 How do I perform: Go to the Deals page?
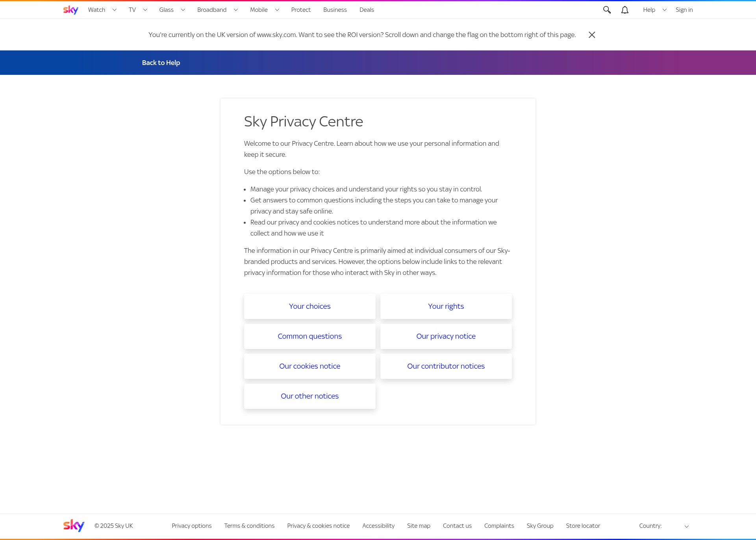coord(367,10)
